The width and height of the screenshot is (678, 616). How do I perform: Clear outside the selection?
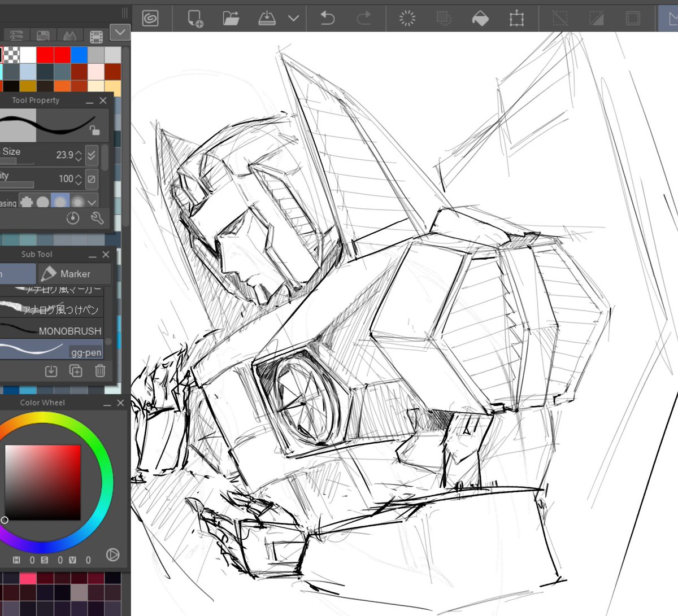[x=444, y=19]
